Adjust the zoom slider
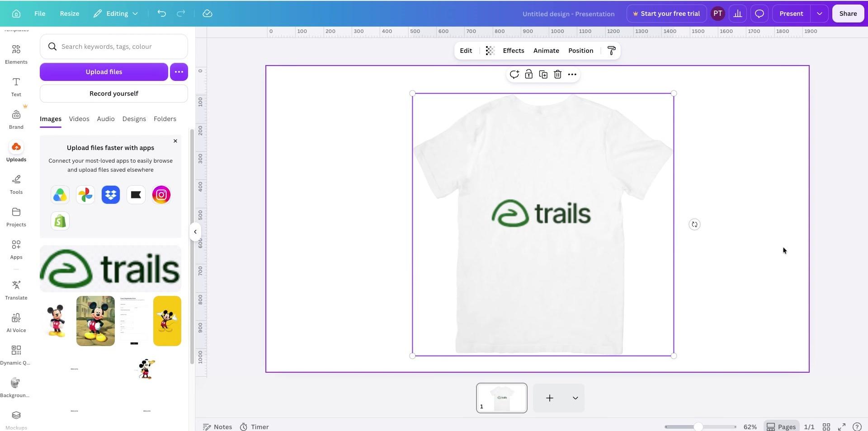Screen dimensions: 868x431 [698, 426]
